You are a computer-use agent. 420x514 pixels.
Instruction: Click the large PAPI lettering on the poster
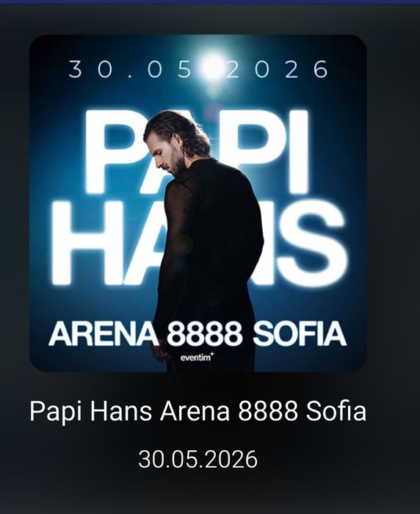click(197, 152)
